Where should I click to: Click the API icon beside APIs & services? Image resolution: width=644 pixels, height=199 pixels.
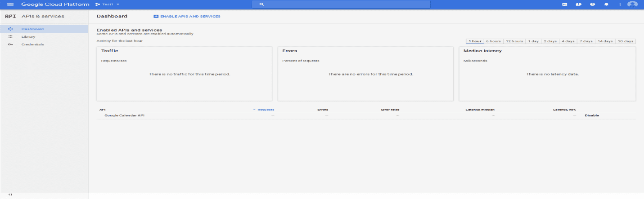10,16
